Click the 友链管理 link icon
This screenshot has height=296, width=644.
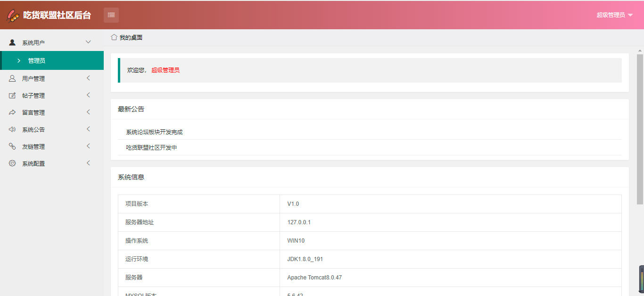(12, 146)
